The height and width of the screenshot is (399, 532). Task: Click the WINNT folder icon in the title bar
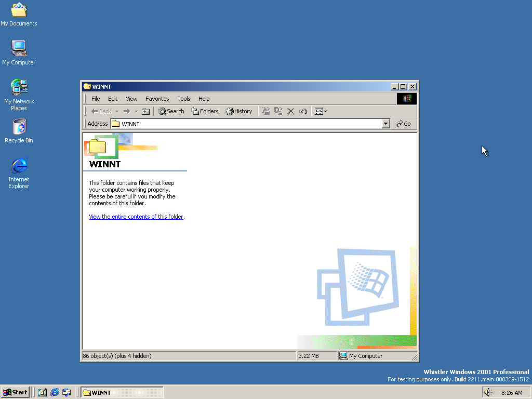87,87
